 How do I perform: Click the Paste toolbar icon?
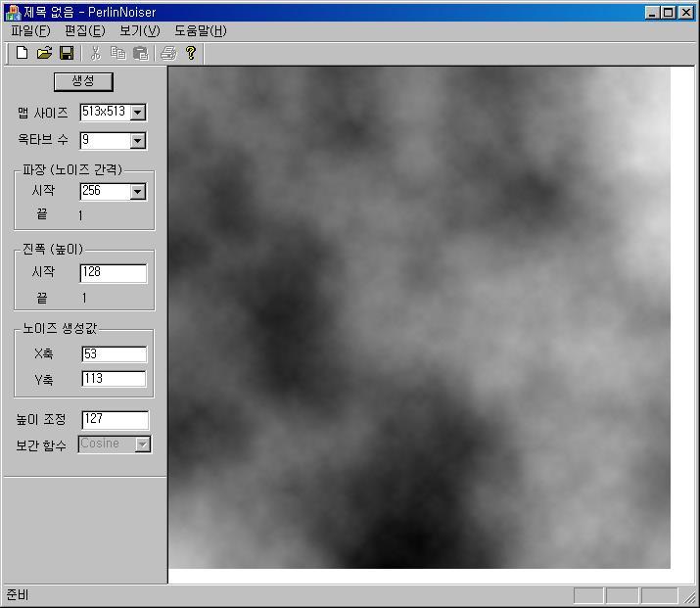(141, 53)
